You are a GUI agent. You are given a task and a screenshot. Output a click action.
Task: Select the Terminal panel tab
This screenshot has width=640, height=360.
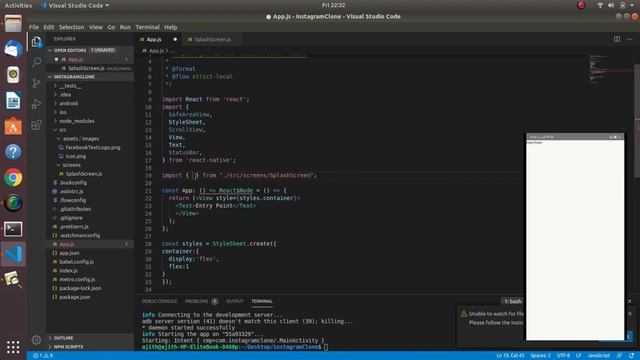click(262, 301)
